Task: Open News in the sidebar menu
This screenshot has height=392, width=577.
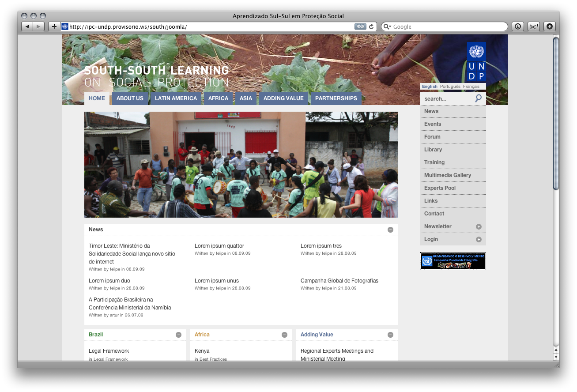Action: pos(453,111)
